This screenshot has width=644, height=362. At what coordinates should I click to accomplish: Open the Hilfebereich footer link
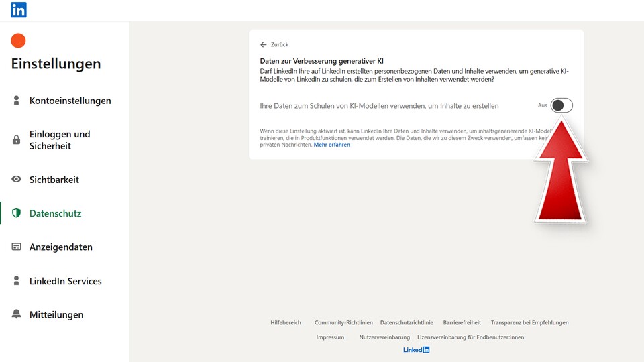[286, 322]
